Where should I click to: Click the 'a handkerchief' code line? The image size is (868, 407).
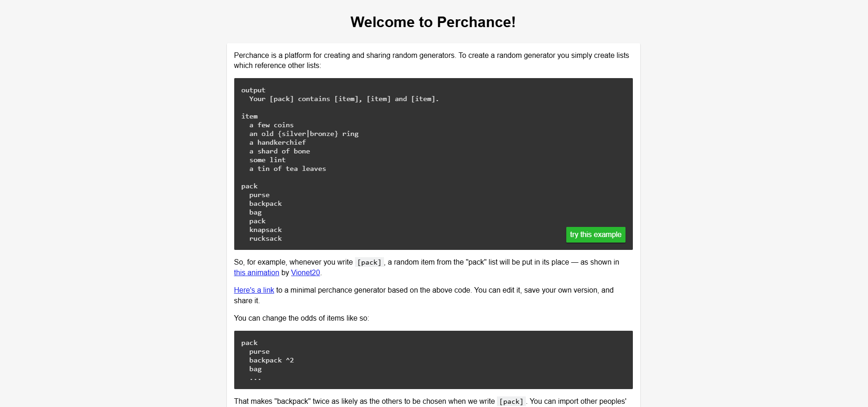click(277, 143)
